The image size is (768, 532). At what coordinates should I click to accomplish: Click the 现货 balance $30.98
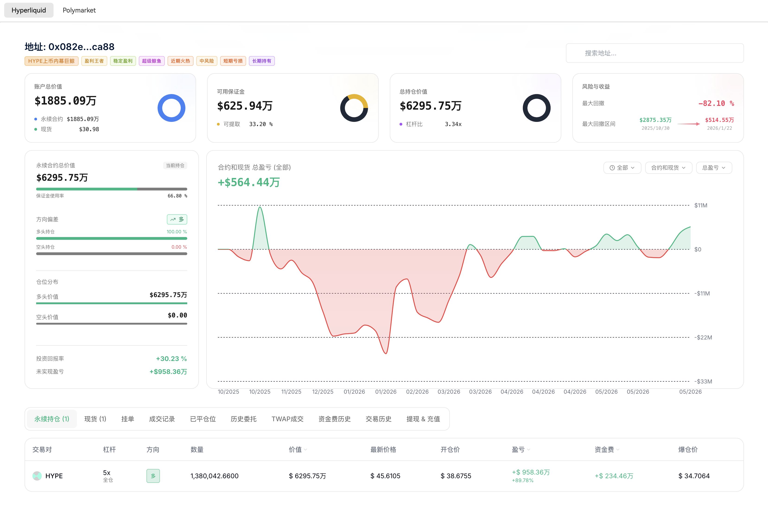[x=89, y=129]
